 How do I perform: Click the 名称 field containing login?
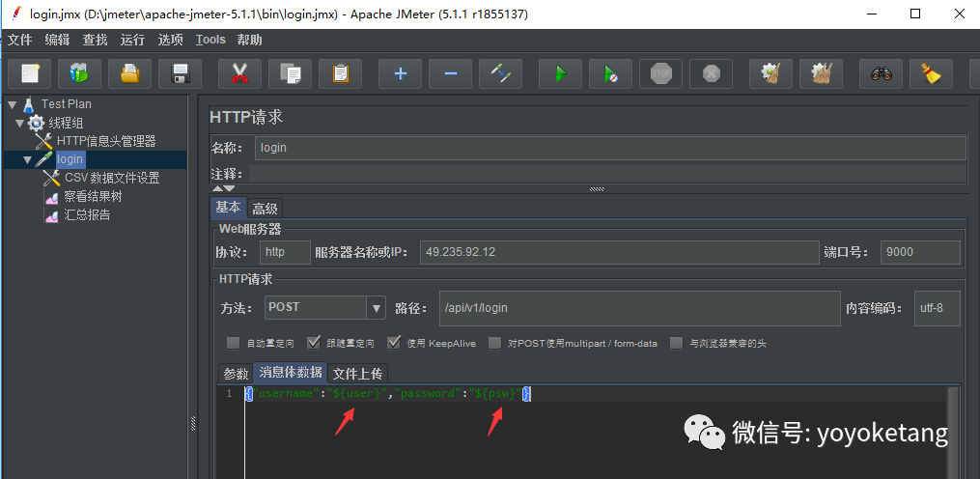[x=610, y=148]
